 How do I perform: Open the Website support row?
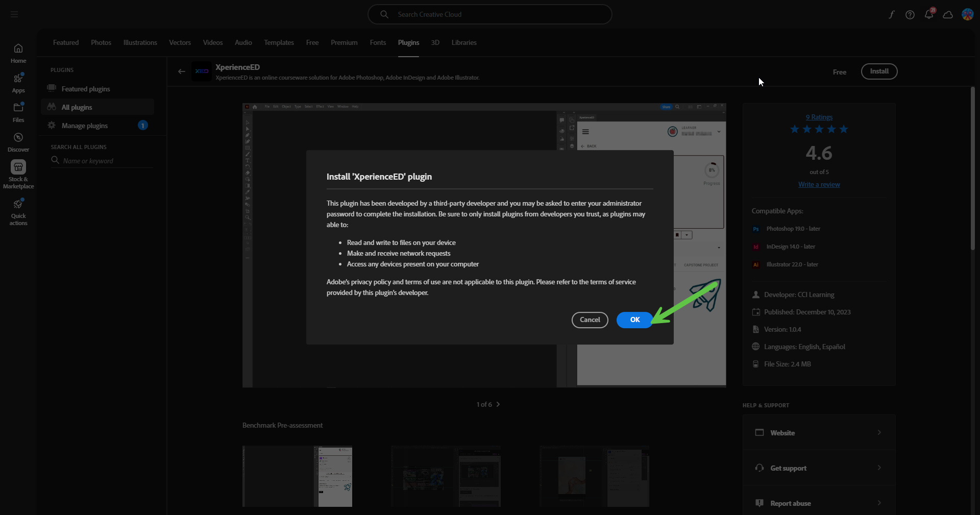coord(819,433)
